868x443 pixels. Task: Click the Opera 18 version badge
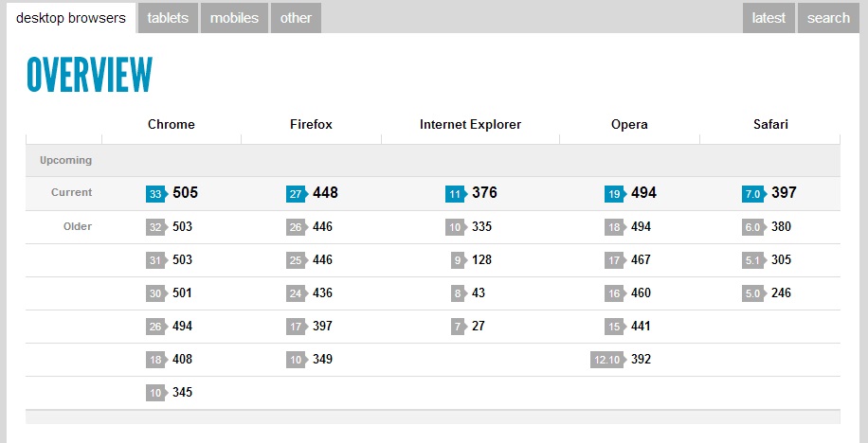[x=616, y=227]
